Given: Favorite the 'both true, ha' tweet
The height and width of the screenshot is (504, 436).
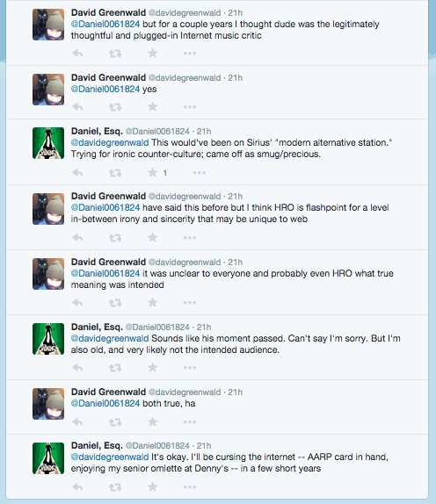Looking at the screenshot, I should (153, 421).
